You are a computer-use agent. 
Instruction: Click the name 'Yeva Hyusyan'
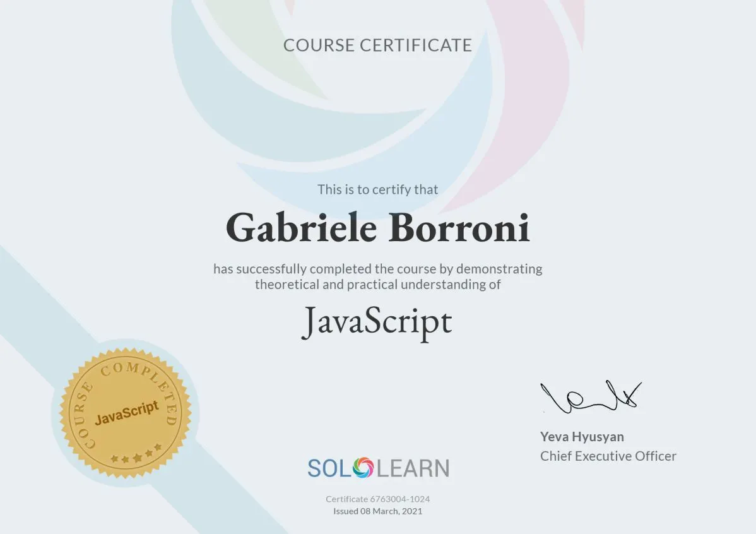(582, 437)
